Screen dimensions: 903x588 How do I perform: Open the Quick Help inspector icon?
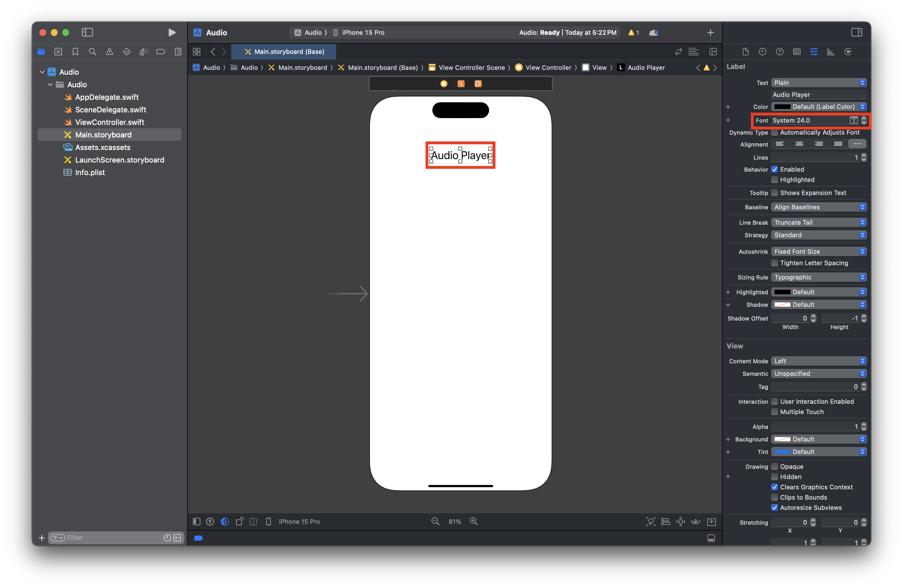[x=779, y=52]
